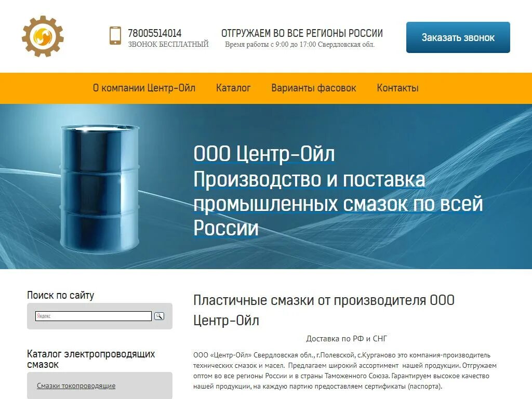Click Пластичные смазки от производителя heading
The height and width of the screenshot is (399, 532).
tap(324, 310)
